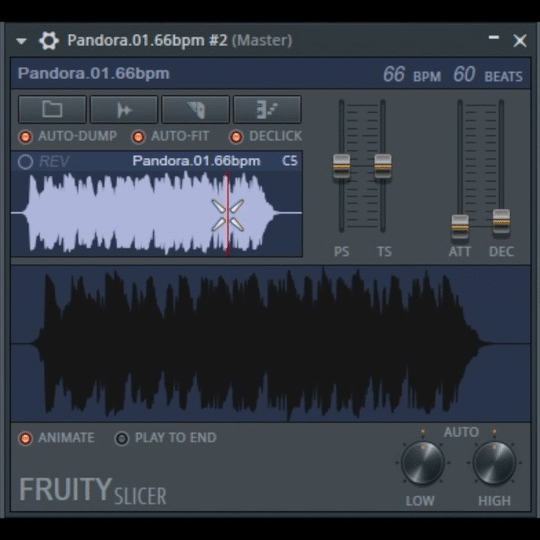Click the HIGH auto-filter knob
540x540 pixels.
494,463
